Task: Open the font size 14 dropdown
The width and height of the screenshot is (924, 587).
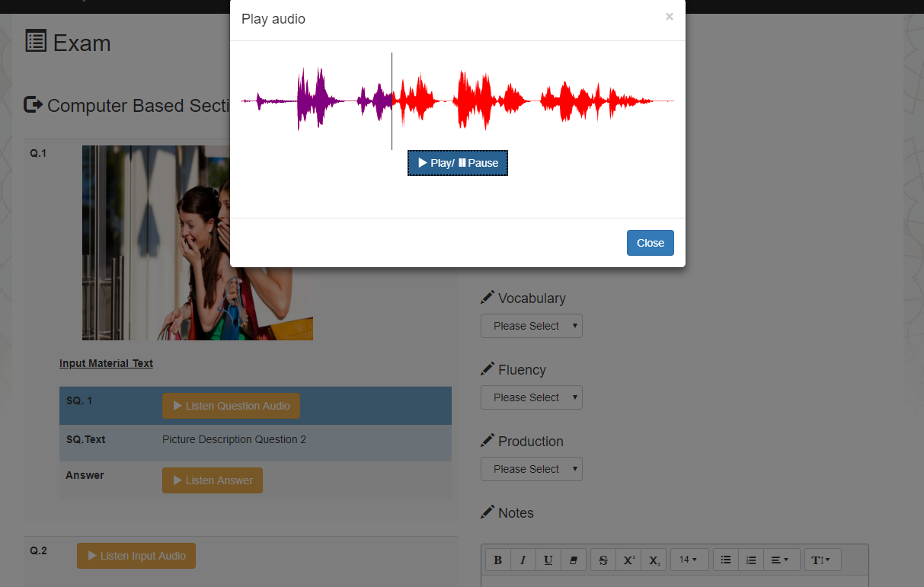Action: pyautogui.click(x=689, y=560)
